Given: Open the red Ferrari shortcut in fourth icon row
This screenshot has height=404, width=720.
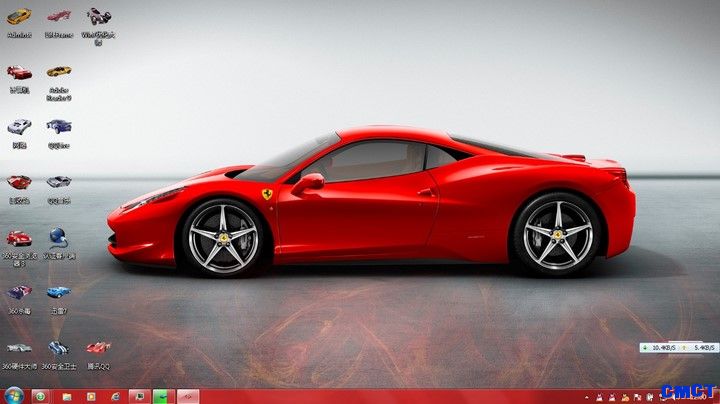Looking at the screenshot, I should (19, 182).
